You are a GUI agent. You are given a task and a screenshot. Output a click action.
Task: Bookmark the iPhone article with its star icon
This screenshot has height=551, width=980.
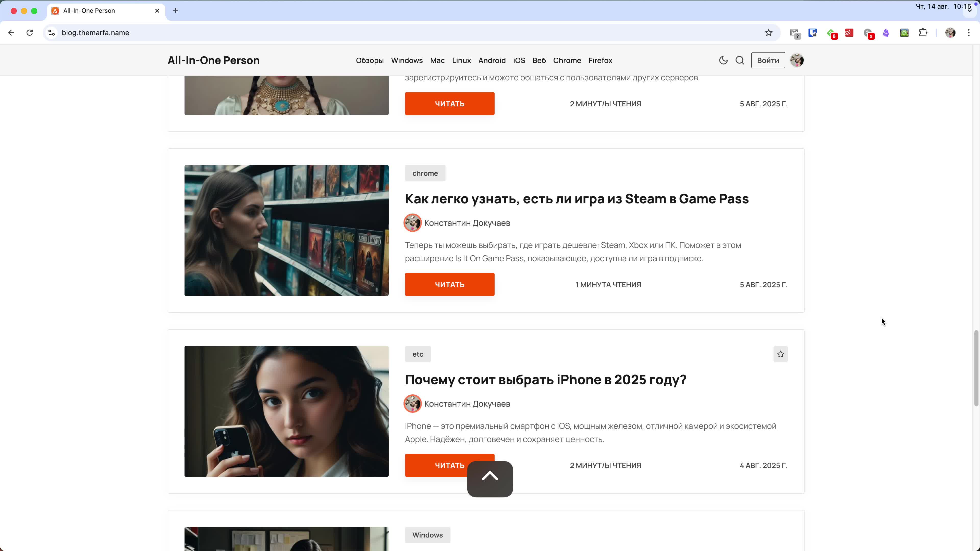(780, 354)
